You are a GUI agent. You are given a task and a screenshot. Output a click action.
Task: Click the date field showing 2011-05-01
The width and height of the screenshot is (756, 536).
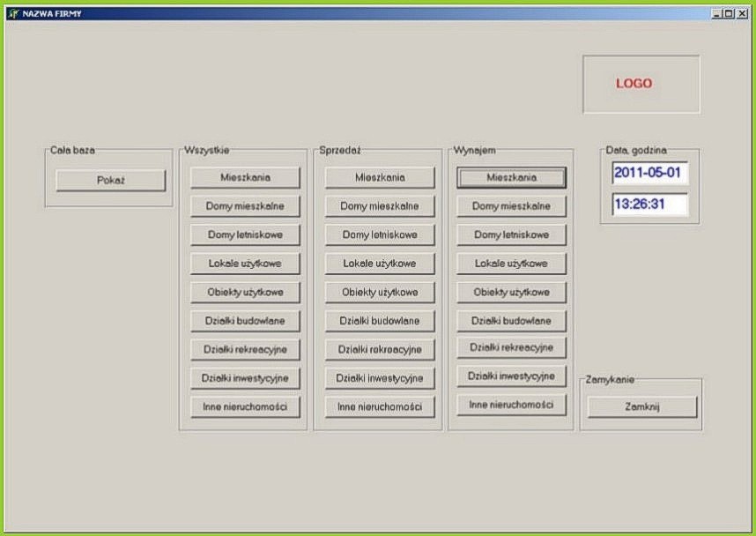pyautogui.click(x=650, y=173)
